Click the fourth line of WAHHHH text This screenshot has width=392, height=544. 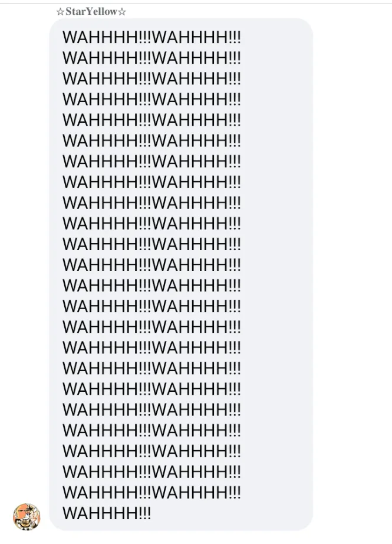(151, 100)
